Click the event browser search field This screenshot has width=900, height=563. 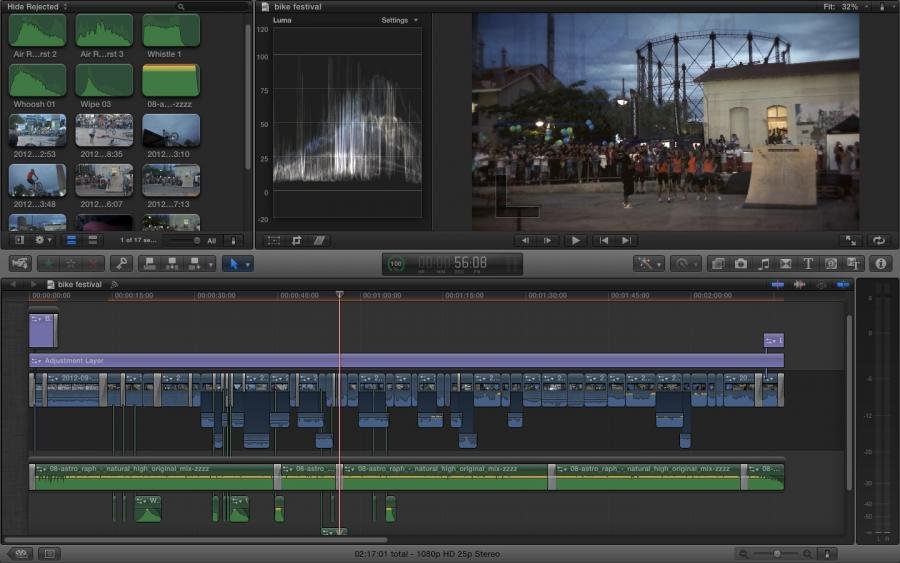click(x=211, y=7)
